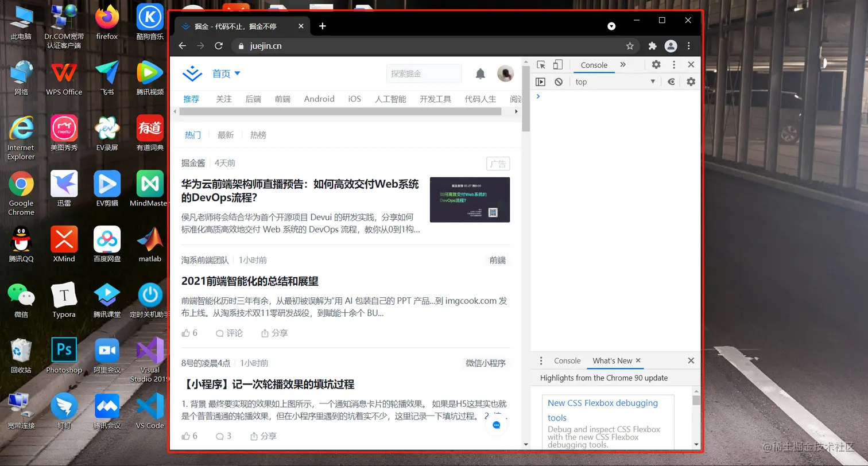868x466 pixels.
Task: Open the 【小程序】记一次轮播效果的填坑过程 article
Action: 268,385
